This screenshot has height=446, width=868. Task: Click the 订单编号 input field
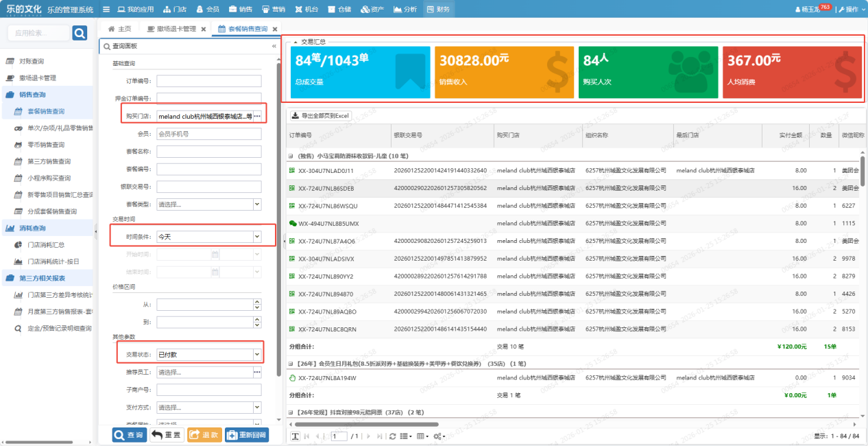coord(208,81)
